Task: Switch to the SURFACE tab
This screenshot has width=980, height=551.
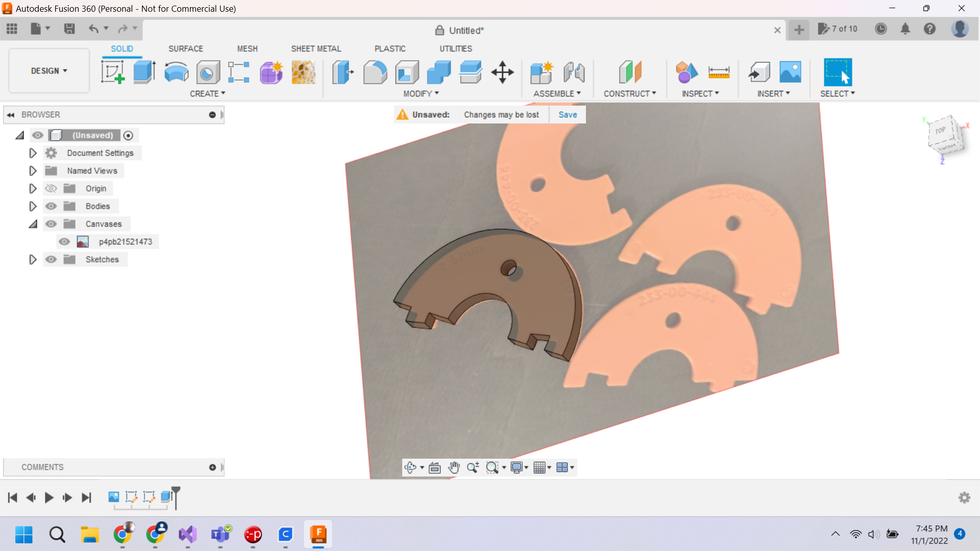Action: [186, 49]
